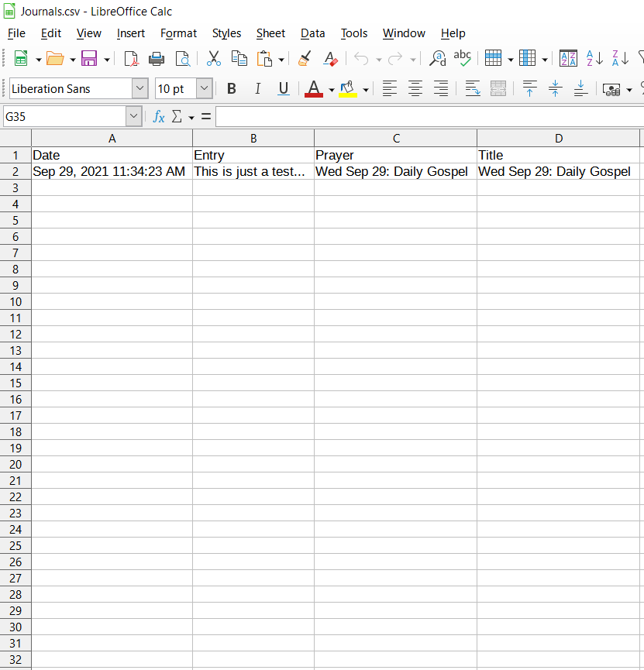Click the Copy icon
Viewport: 644px width, 670px height.
click(239, 59)
